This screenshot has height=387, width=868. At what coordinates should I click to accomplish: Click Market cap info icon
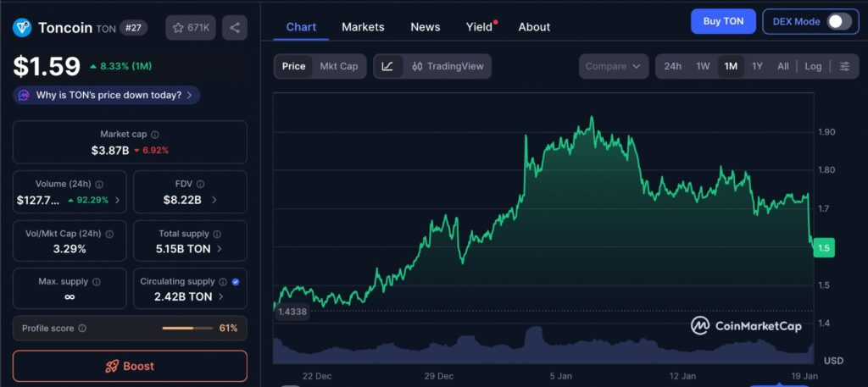click(x=155, y=135)
